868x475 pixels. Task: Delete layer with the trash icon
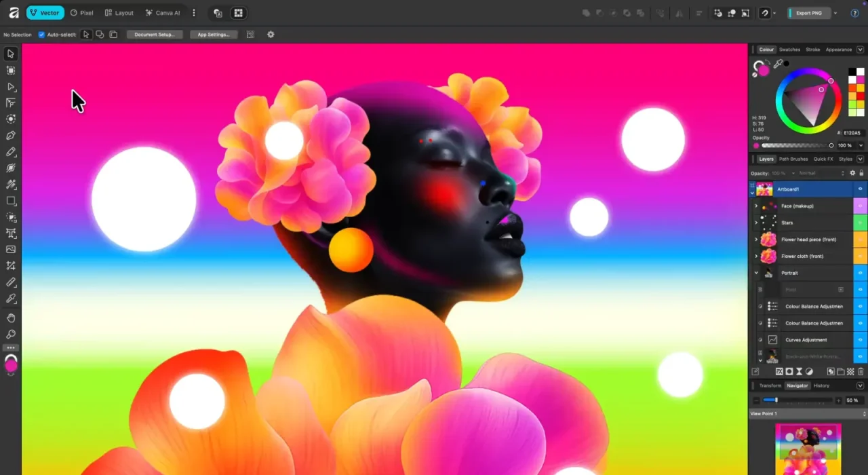click(x=861, y=371)
